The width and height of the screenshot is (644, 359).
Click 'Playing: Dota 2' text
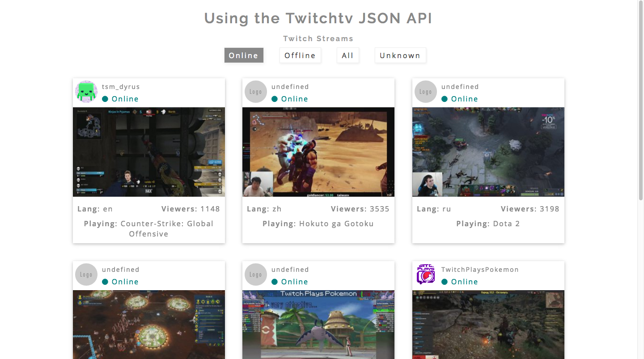[488, 224]
